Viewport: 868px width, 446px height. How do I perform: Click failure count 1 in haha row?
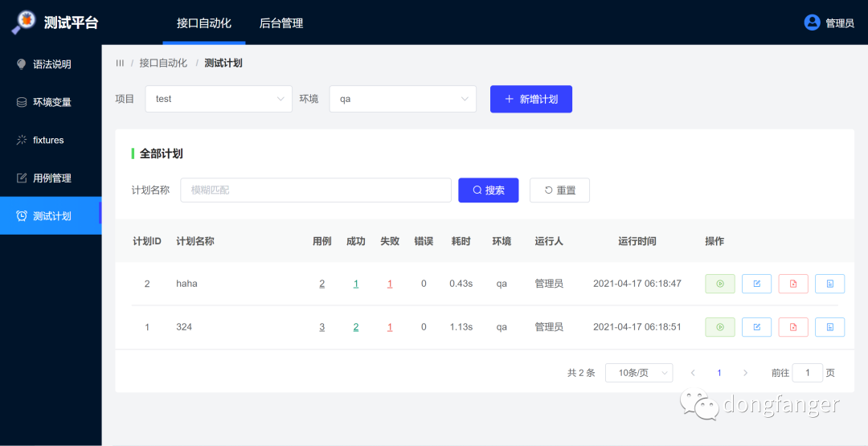[390, 284]
